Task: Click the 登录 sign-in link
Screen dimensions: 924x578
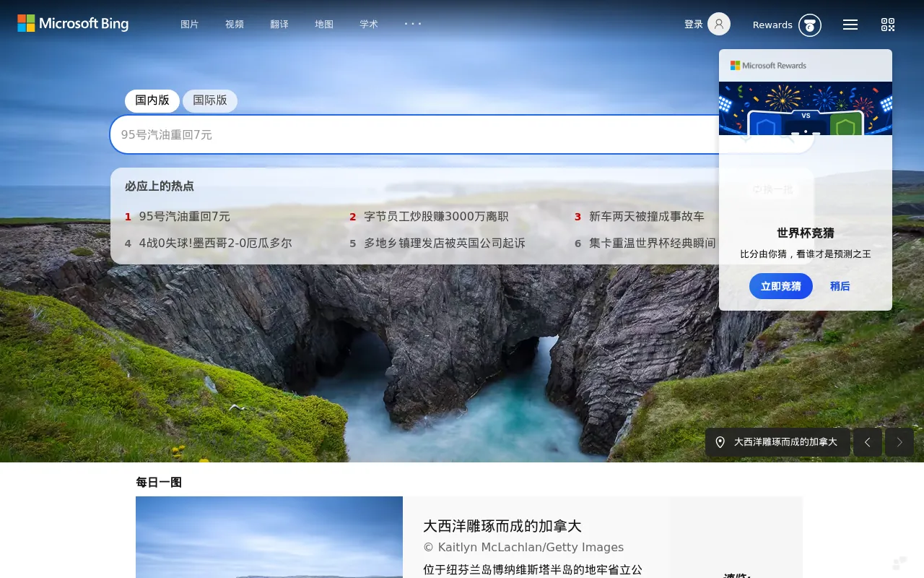Action: tap(694, 24)
